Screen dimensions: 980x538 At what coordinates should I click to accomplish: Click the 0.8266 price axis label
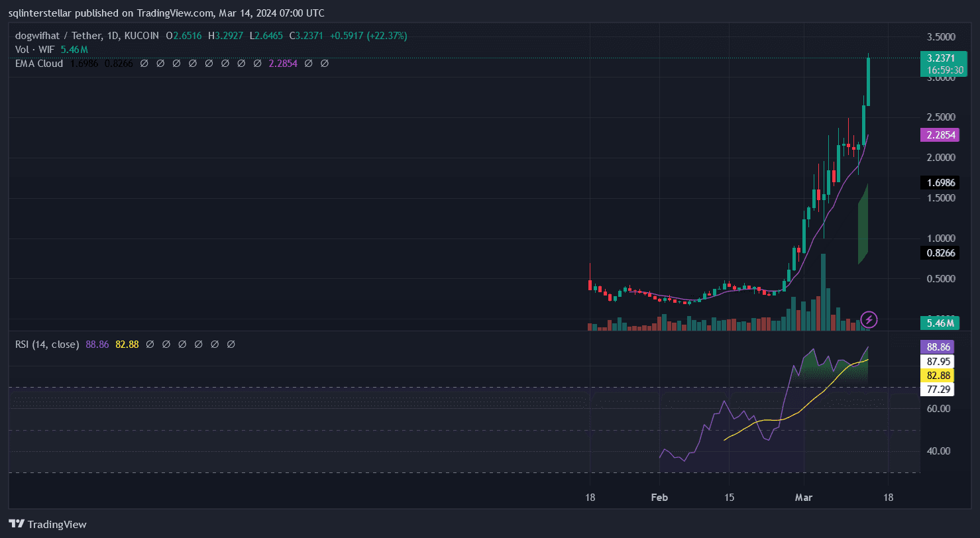pyautogui.click(x=940, y=252)
